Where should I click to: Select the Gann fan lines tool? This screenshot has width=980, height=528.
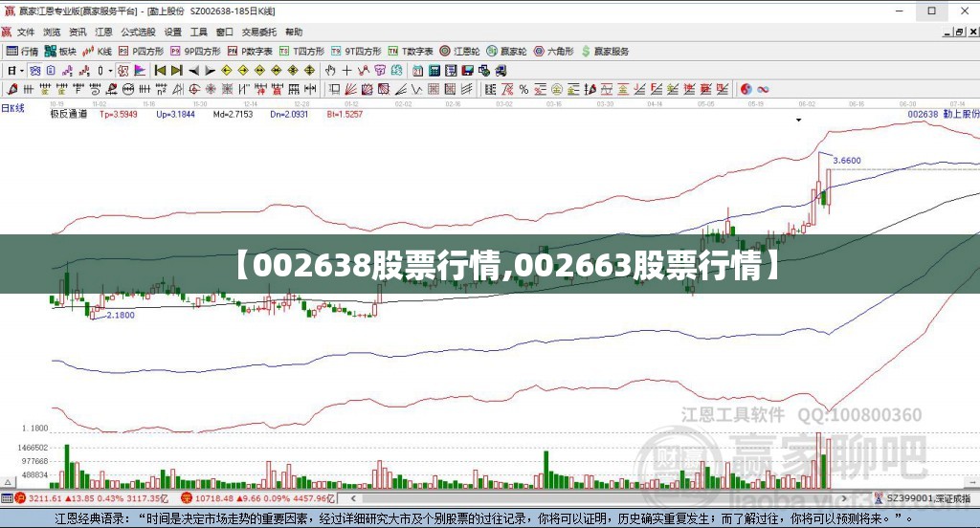[x=350, y=89]
